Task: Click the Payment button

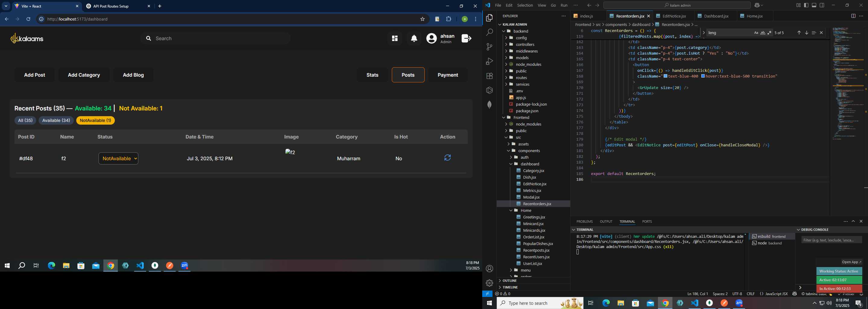Action: tap(448, 75)
